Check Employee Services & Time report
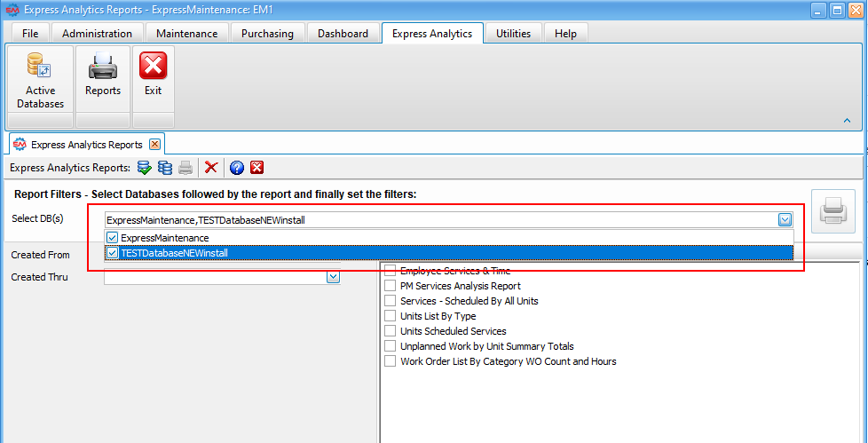The image size is (868, 443). click(x=391, y=271)
